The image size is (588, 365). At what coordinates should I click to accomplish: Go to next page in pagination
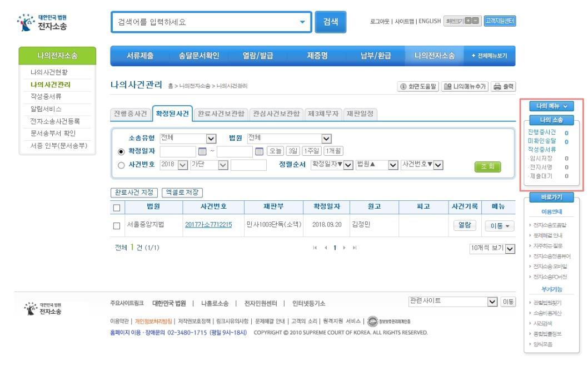coord(344,248)
